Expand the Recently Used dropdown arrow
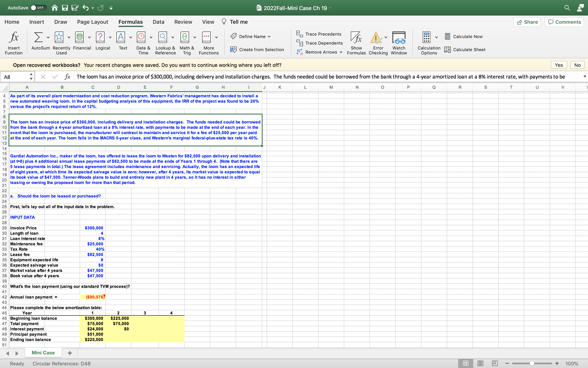This screenshot has height=368, width=588. click(x=69, y=37)
